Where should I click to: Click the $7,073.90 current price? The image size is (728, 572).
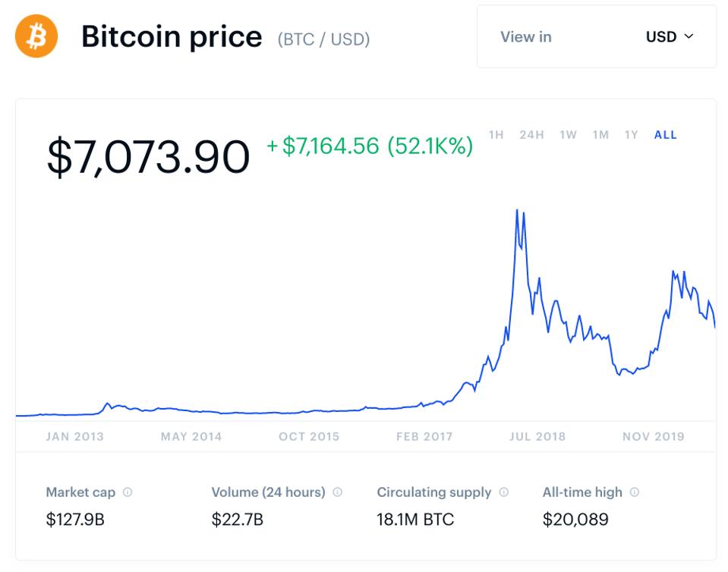tap(148, 156)
